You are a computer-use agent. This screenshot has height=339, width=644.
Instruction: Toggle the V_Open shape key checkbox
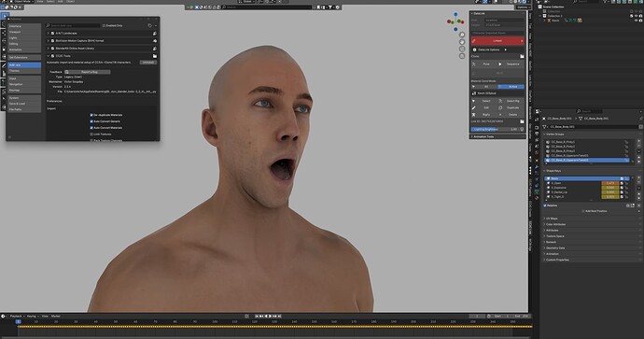(x=622, y=183)
